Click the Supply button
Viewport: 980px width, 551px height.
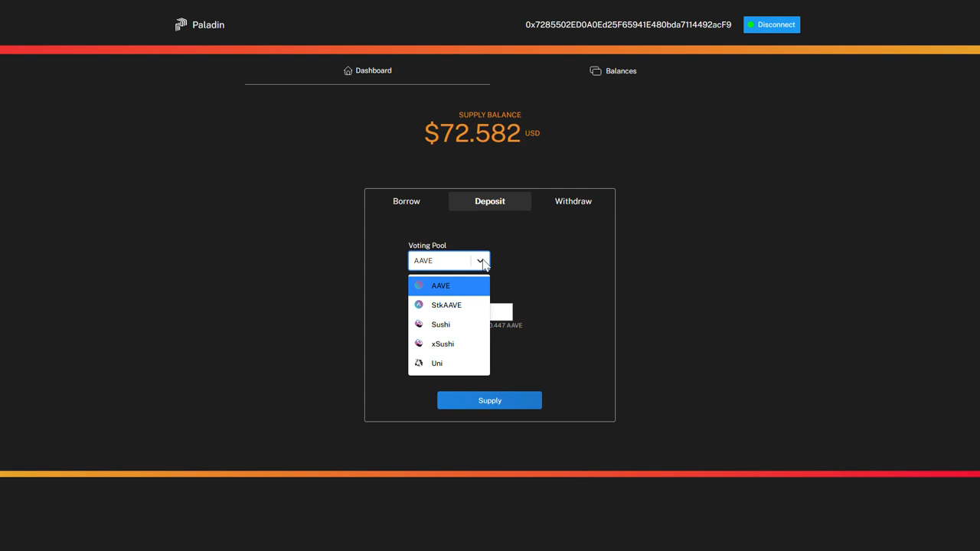(489, 400)
